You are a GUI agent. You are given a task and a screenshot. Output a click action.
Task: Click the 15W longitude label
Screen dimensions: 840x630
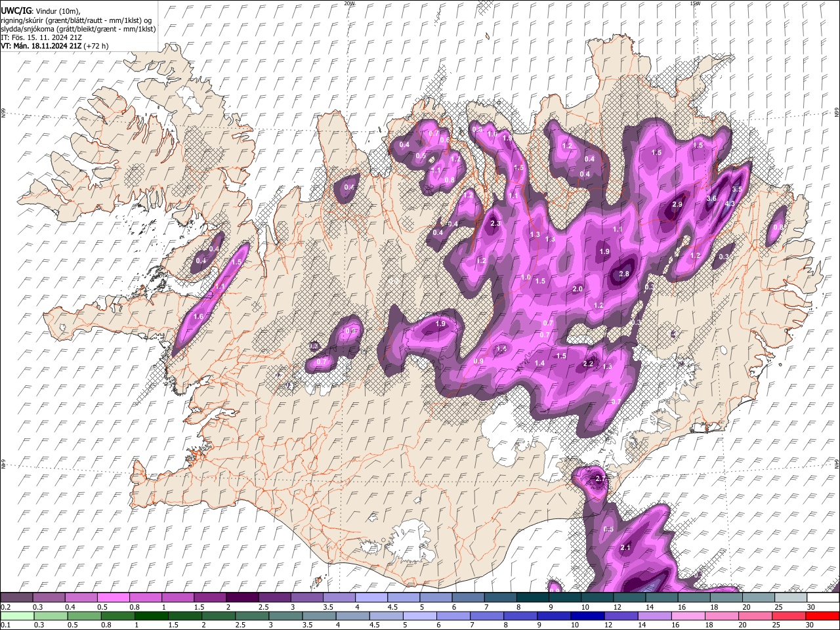[695, 3]
